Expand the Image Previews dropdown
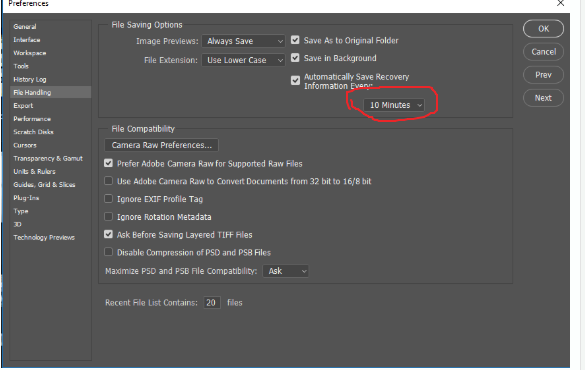The width and height of the screenshot is (585, 370). [x=243, y=41]
